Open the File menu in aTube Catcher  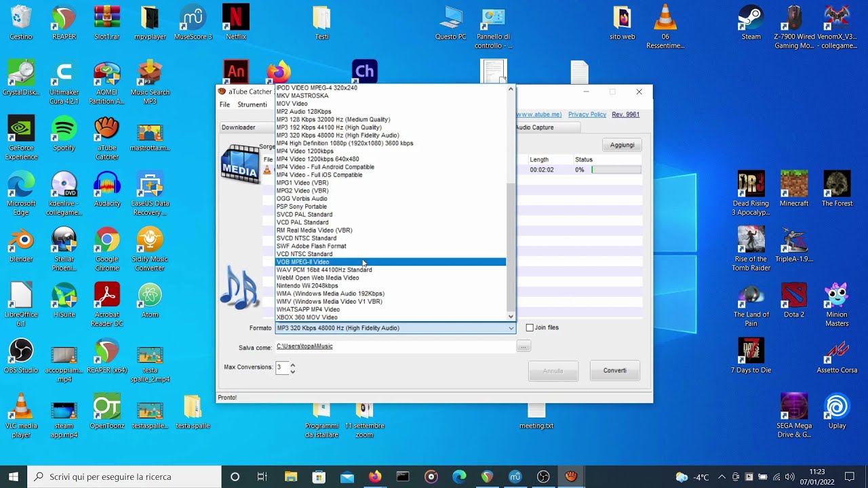click(224, 104)
